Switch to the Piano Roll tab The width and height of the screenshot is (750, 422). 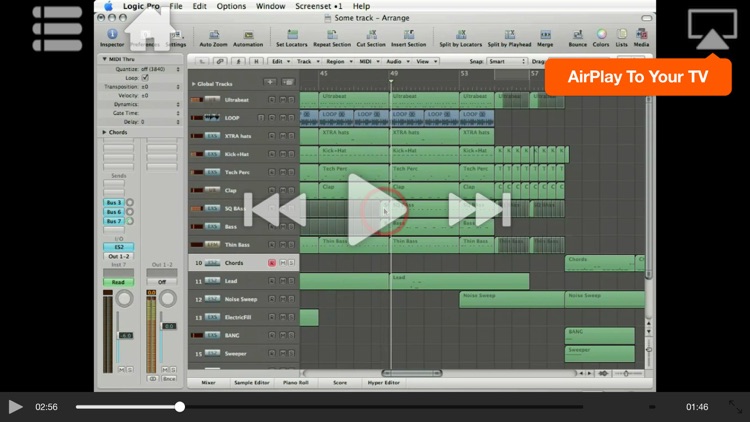click(x=296, y=383)
